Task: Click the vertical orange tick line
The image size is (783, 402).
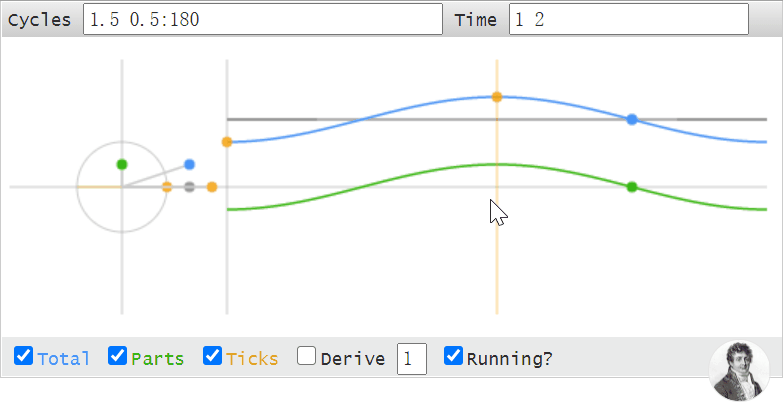Action: click(x=497, y=250)
